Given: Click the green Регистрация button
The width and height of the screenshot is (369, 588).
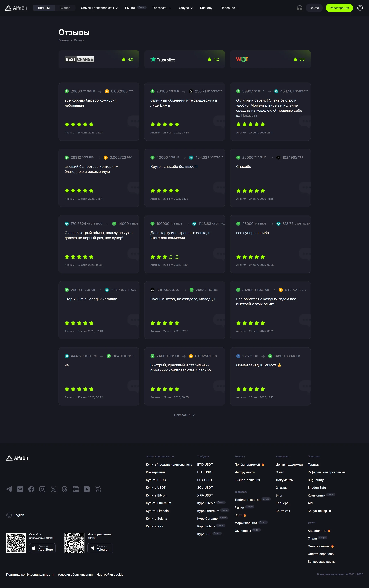Looking at the screenshot, I should tap(339, 8).
